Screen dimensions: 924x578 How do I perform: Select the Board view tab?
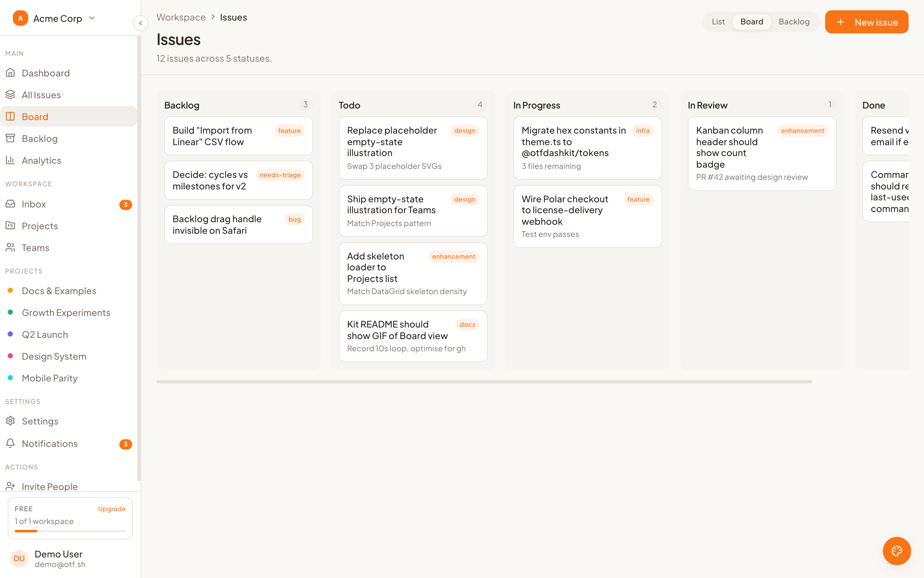(x=751, y=22)
